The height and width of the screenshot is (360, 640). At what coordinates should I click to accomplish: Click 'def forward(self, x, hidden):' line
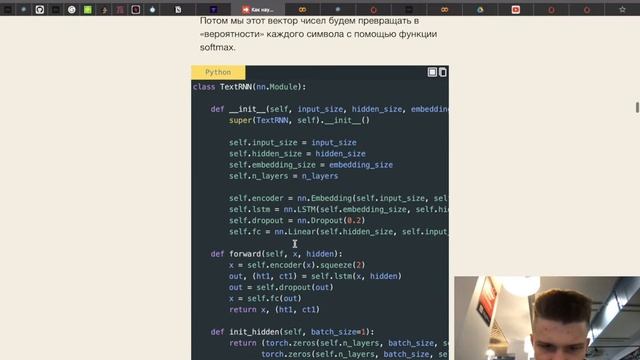click(x=277, y=254)
